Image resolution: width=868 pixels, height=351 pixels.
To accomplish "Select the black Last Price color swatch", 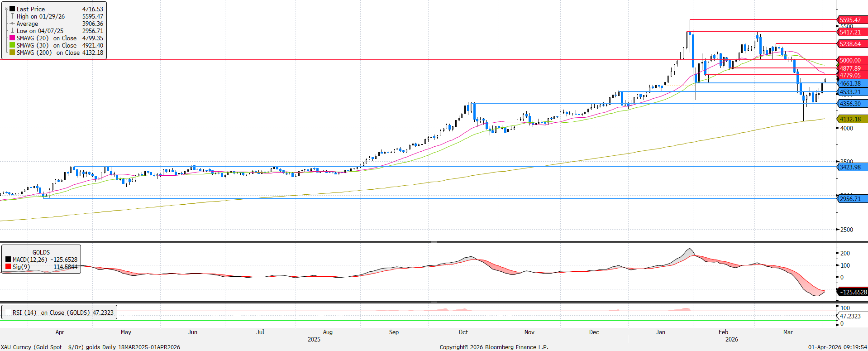I will [12, 9].
